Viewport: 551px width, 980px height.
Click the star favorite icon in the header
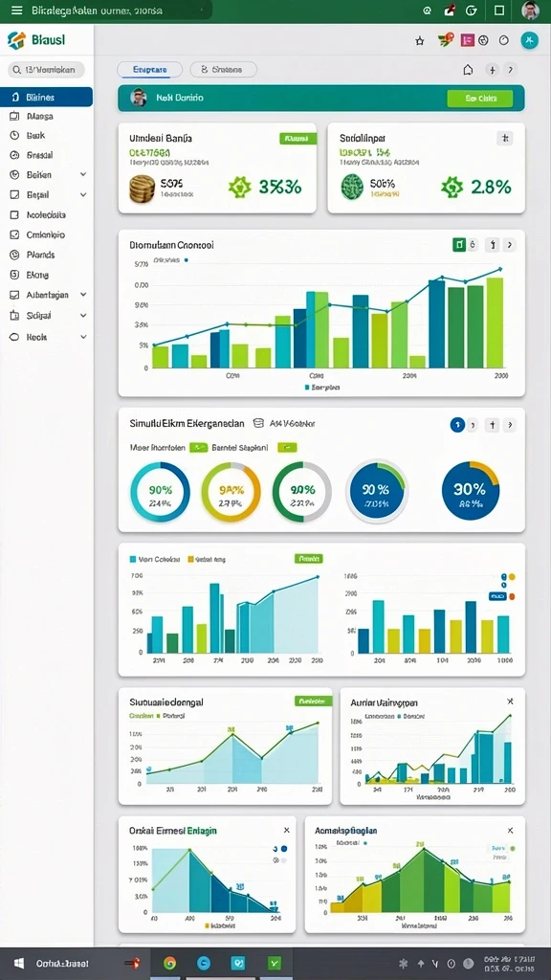point(420,40)
